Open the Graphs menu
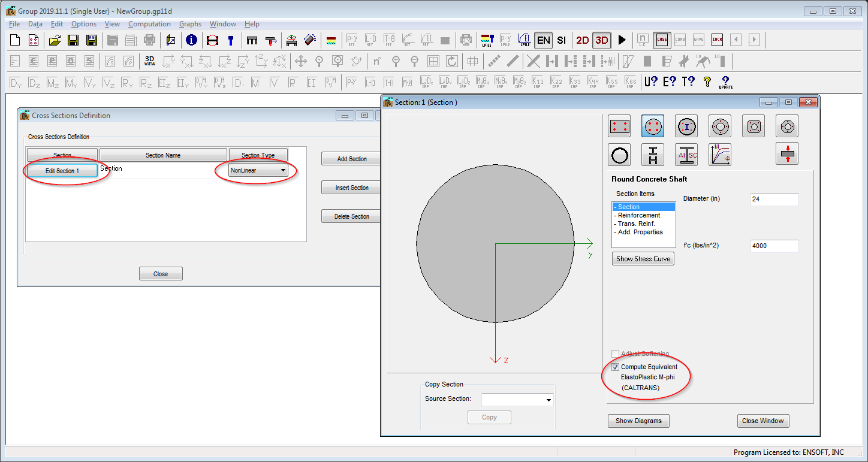This screenshot has width=868, height=462. click(x=190, y=24)
